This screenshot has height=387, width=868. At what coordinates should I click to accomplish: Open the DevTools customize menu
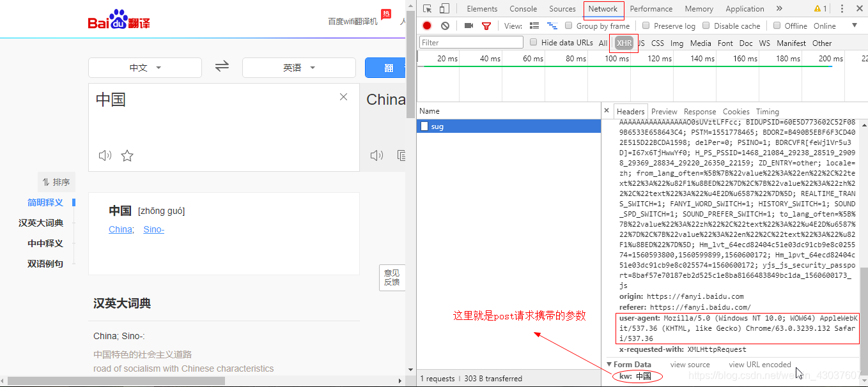(842, 9)
